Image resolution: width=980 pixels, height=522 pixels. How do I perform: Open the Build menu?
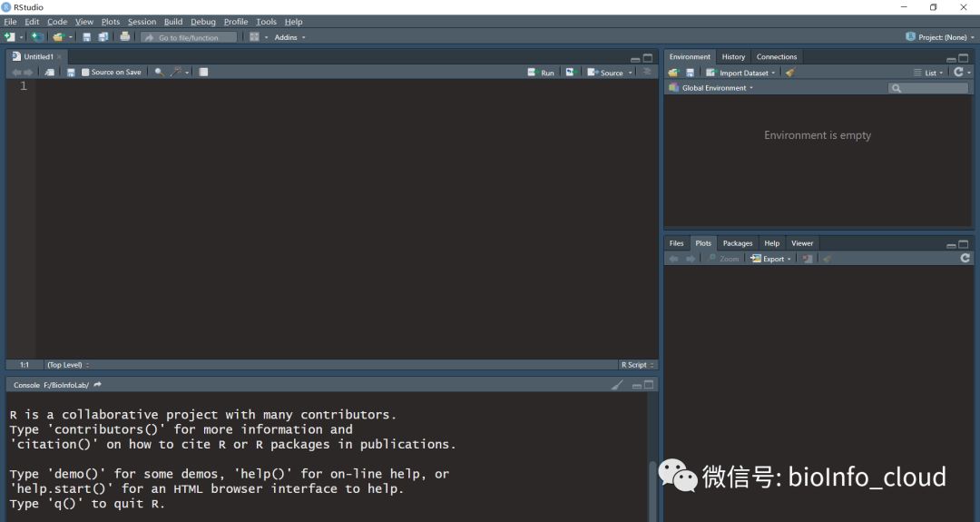point(173,22)
